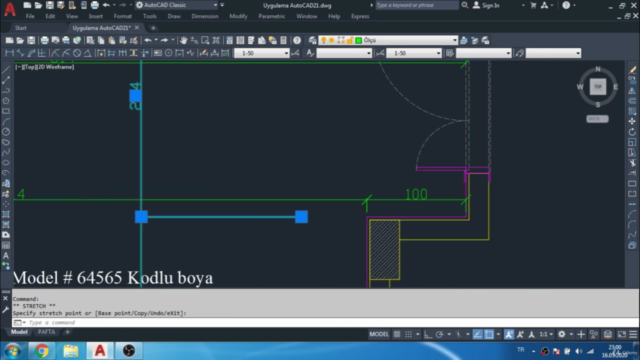Open the text style dropdown
Screen dimensions: 640x360
coord(369,53)
